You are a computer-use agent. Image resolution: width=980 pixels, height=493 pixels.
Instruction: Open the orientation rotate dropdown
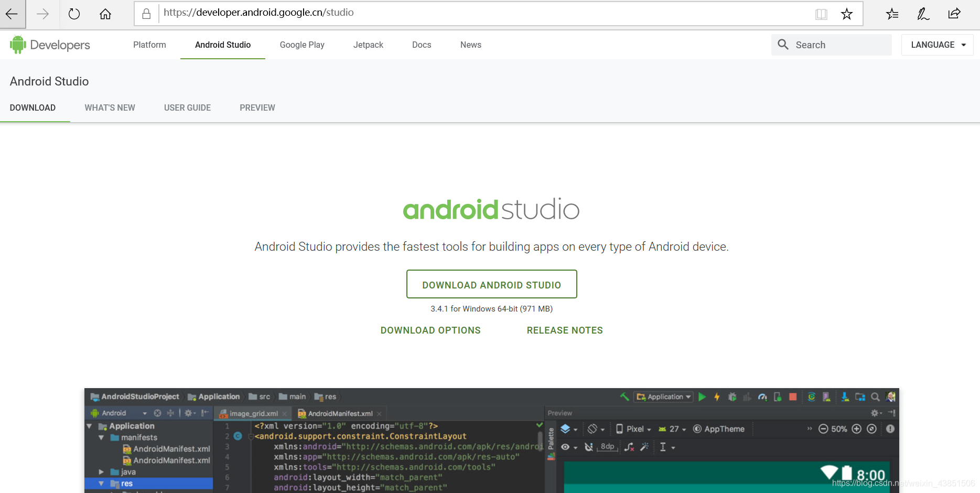[x=596, y=429]
